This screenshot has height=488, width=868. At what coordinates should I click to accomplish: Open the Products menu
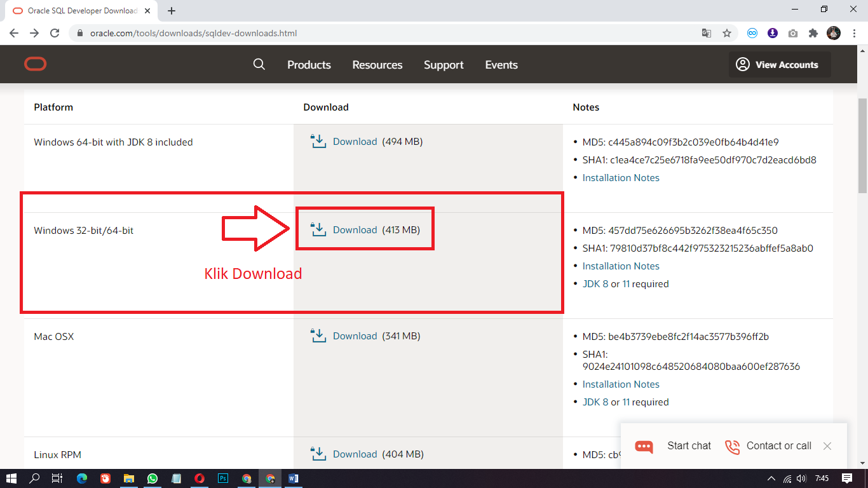coord(309,65)
